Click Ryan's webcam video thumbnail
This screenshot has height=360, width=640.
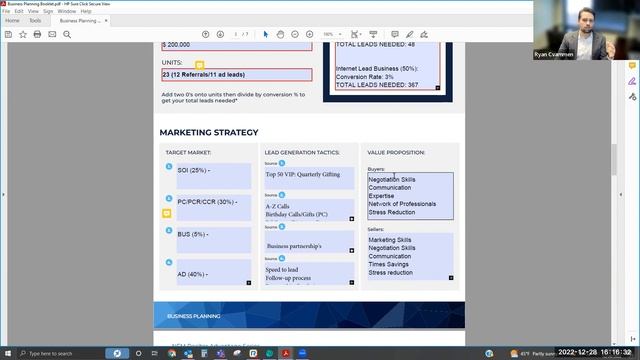(x=586, y=30)
